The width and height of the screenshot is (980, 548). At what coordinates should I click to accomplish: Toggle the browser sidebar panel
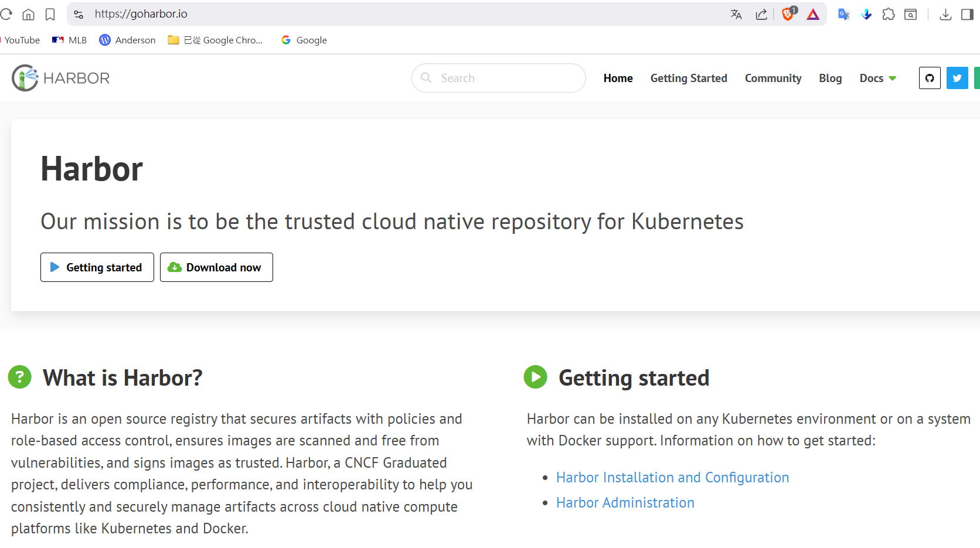[967, 15]
